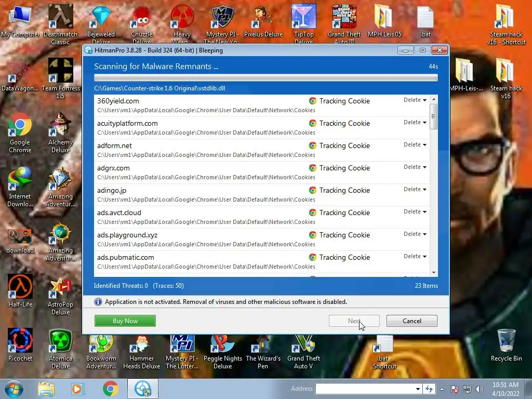Viewport: 532px width, 399px height.
Task: Select the download desktop icon
Action: (x=20, y=241)
